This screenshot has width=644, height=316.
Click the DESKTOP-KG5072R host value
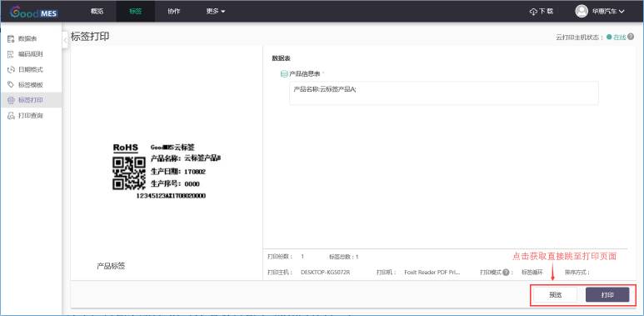pyautogui.click(x=325, y=272)
